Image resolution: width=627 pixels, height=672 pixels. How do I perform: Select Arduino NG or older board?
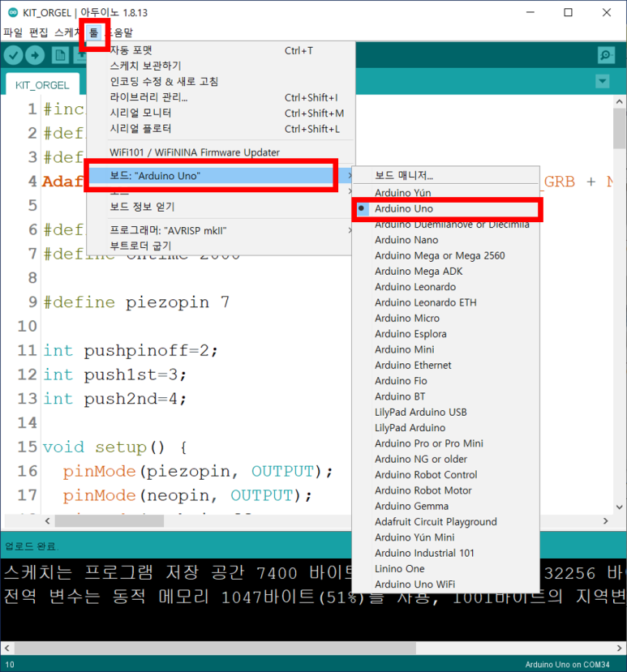[445, 459]
